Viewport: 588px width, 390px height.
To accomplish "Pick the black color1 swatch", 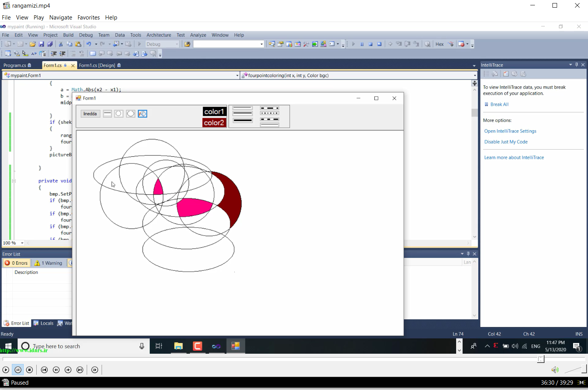I will tap(214, 112).
